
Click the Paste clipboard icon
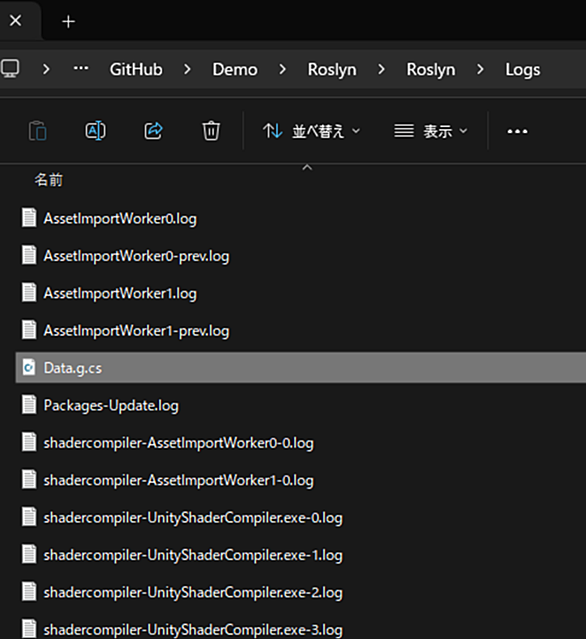[37, 131]
